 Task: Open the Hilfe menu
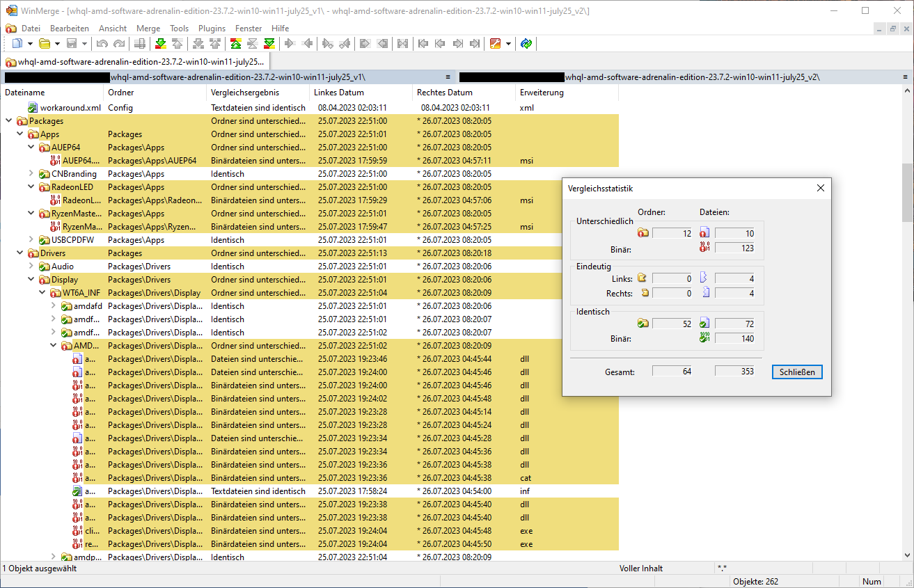coord(281,29)
